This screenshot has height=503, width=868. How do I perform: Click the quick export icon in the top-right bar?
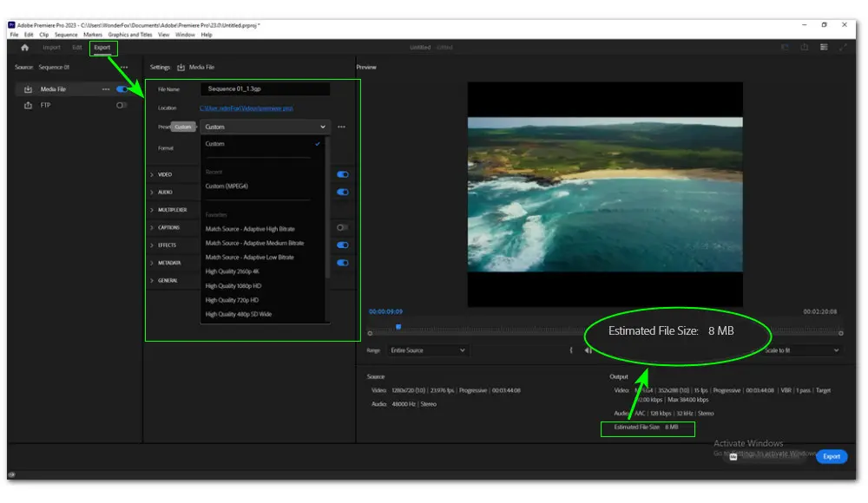(x=803, y=48)
